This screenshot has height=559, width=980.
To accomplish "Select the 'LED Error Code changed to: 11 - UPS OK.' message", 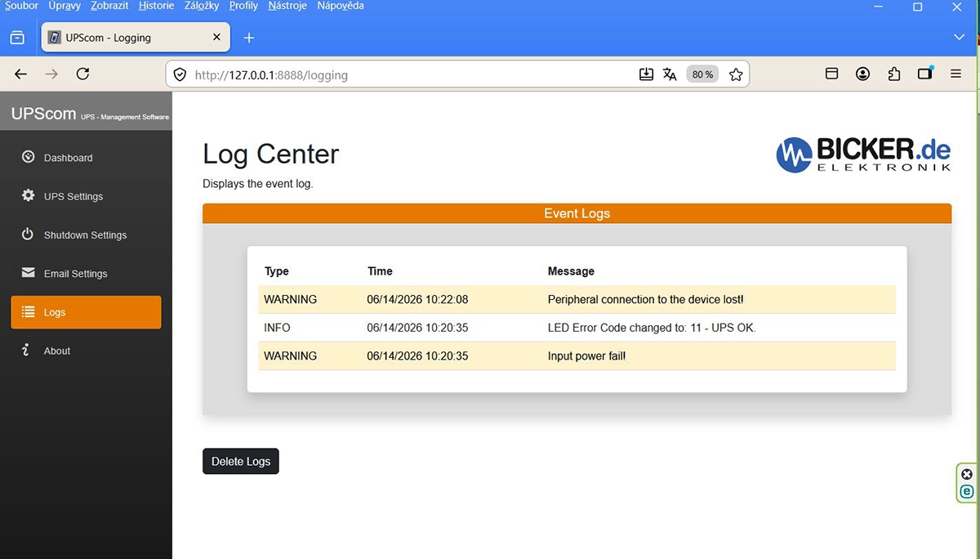I will pos(652,328).
